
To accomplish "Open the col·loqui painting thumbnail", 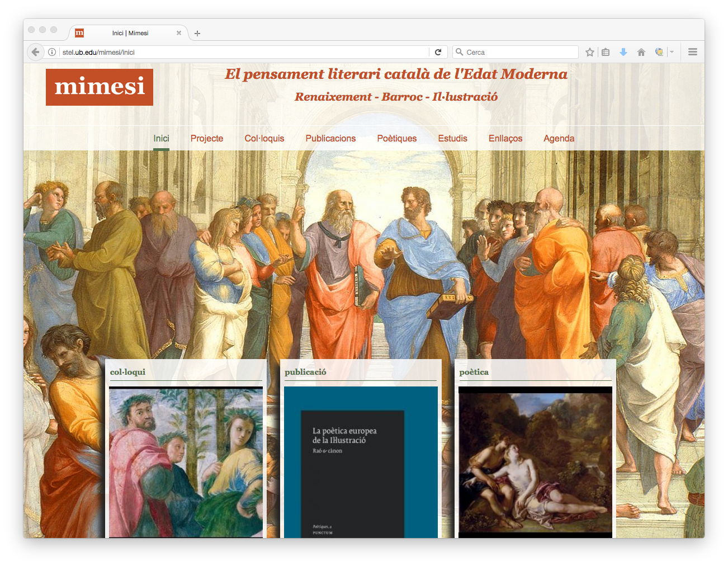I will coord(186,462).
